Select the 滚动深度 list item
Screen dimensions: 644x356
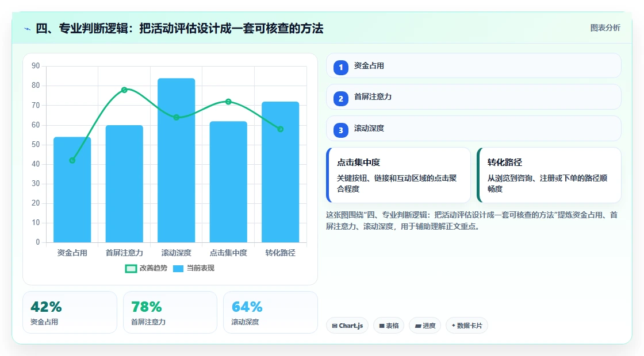[x=474, y=129]
